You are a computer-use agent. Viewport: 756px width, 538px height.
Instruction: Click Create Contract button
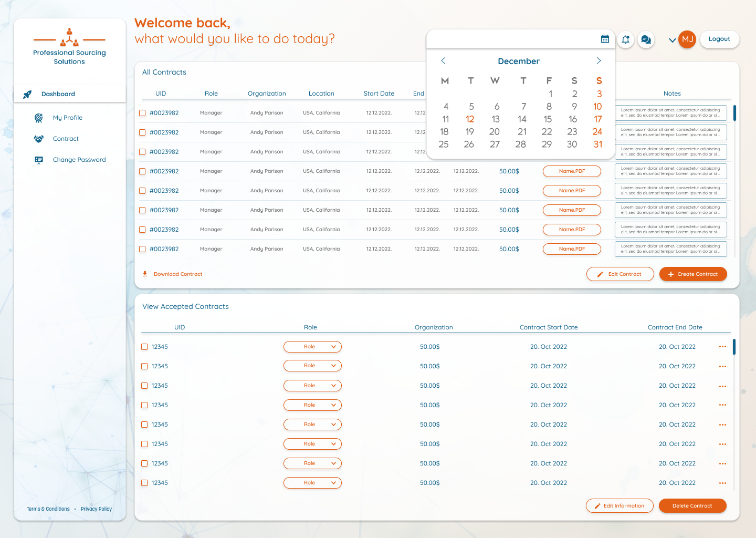click(x=693, y=274)
